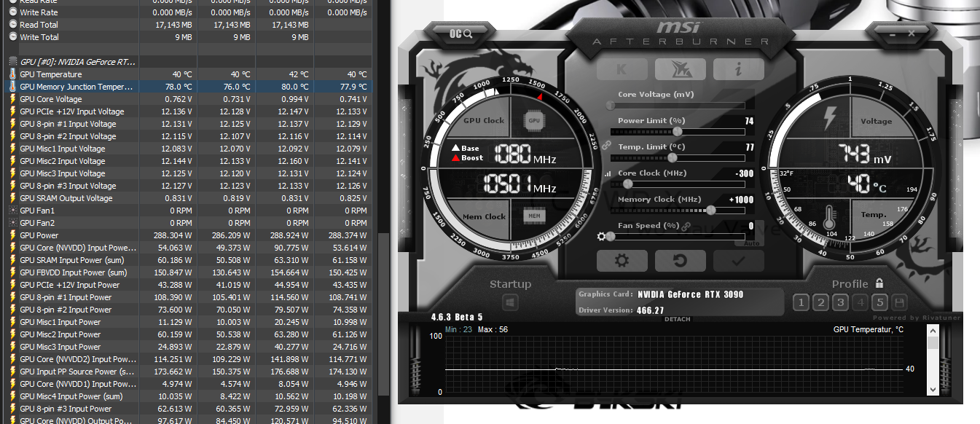The image size is (980, 424).
Task: Click the Power Limit value field showing 74
Action: [749, 121]
